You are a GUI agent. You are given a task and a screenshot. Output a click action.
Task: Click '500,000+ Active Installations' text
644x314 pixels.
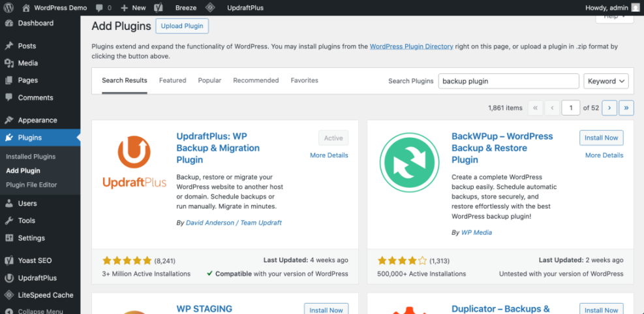click(422, 274)
